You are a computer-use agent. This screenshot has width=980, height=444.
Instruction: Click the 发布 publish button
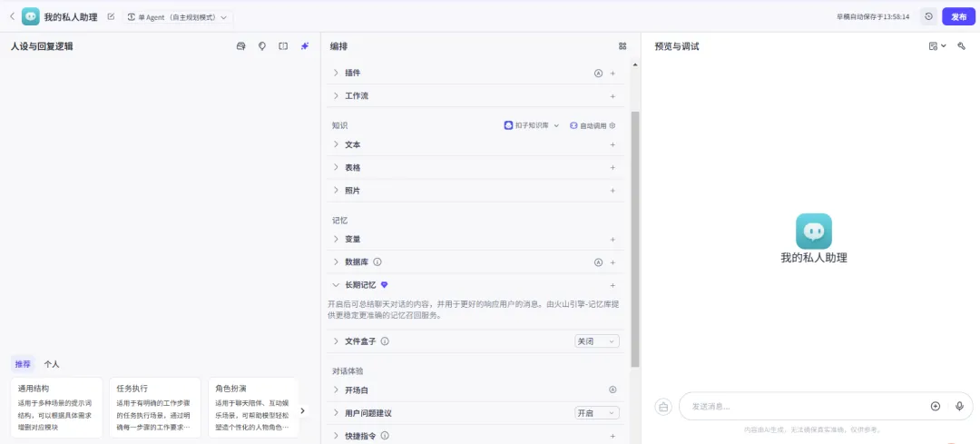click(959, 17)
